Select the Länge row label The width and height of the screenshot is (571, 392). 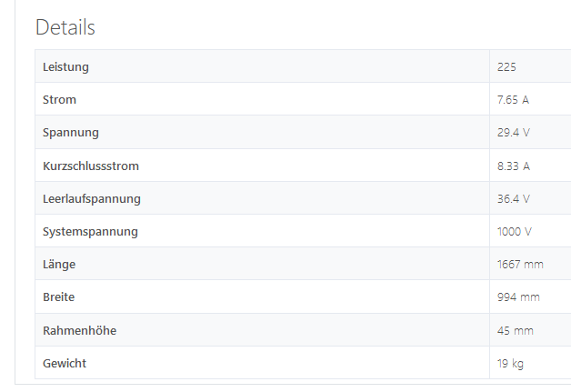pos(59,265)
